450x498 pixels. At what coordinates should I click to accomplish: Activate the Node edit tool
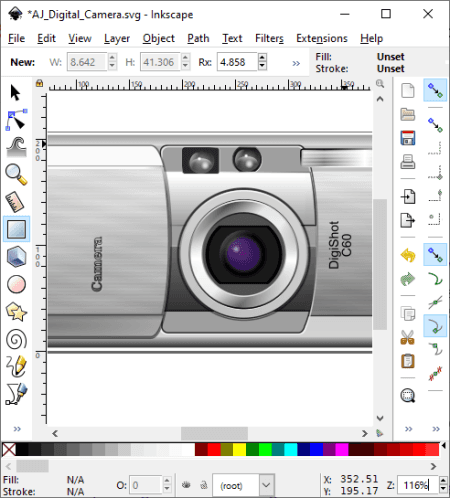(x=16, y=120)
